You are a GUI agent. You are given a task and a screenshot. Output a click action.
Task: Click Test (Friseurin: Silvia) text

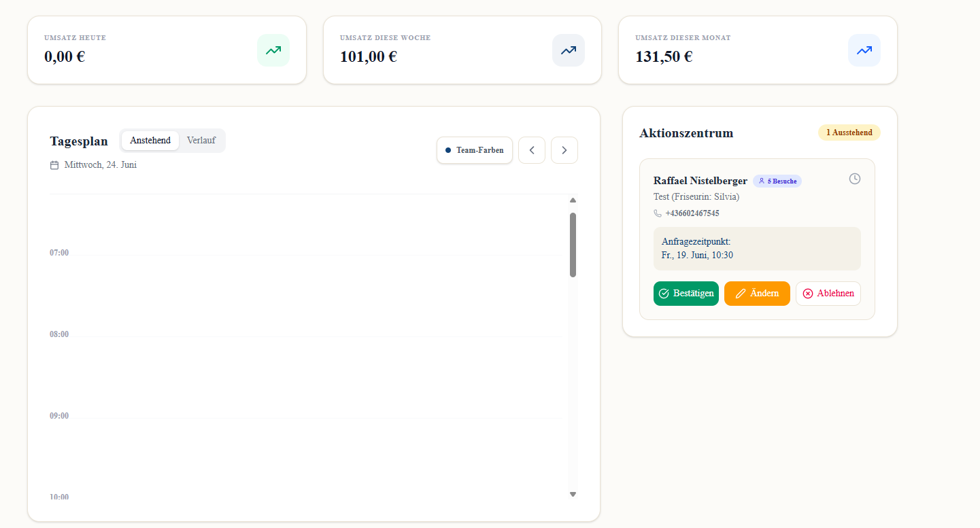[x=696, y=197]
